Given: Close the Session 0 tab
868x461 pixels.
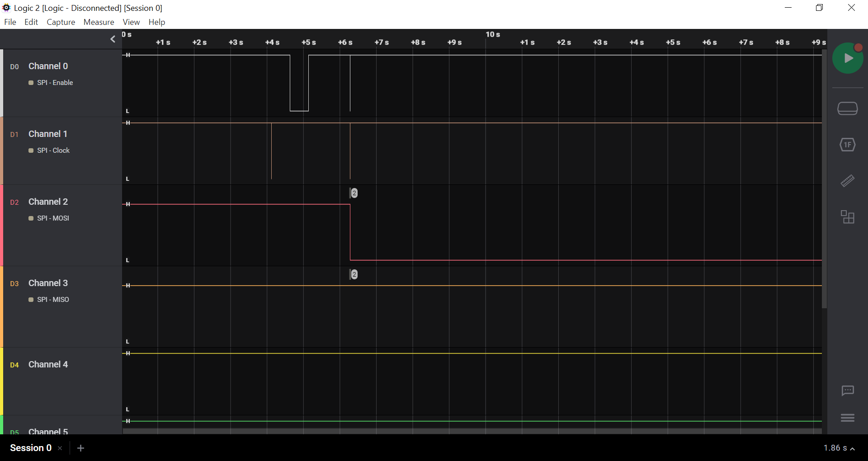Looking at the screenshot, I should [x=60, y=448].
